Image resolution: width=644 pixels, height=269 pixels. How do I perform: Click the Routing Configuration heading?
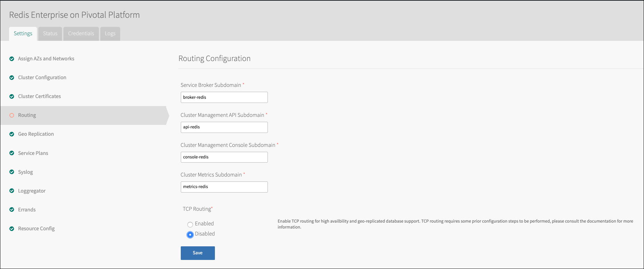point(215,59)
